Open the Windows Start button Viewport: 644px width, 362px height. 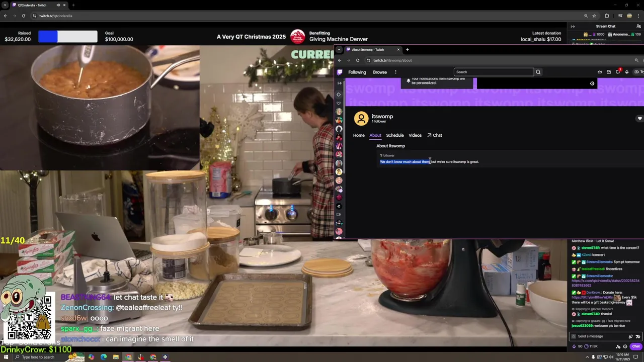pyautogui.click(x=6, y=357)
